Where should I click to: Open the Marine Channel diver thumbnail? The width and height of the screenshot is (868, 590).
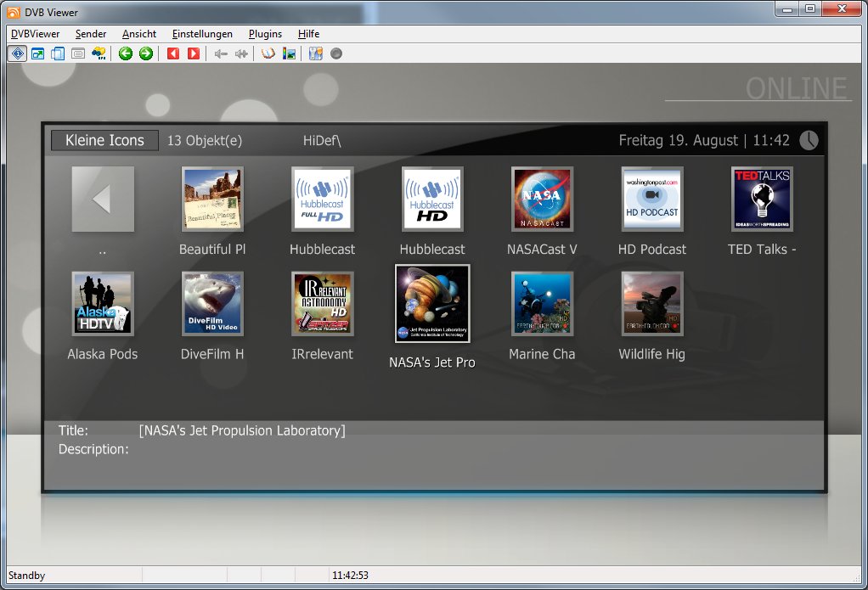[542, 304]
